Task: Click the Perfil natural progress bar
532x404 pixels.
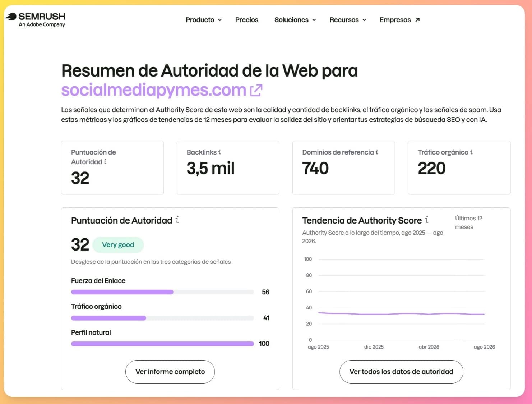Action: (x=162, y=344)
